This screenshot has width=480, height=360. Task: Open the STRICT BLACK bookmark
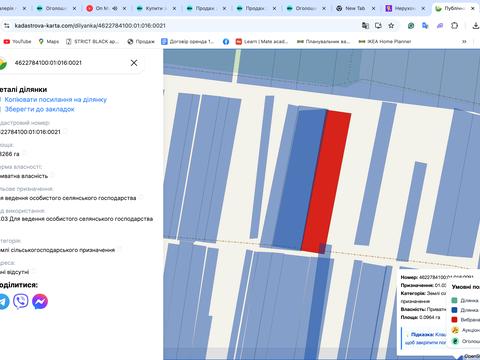(92, 42)
